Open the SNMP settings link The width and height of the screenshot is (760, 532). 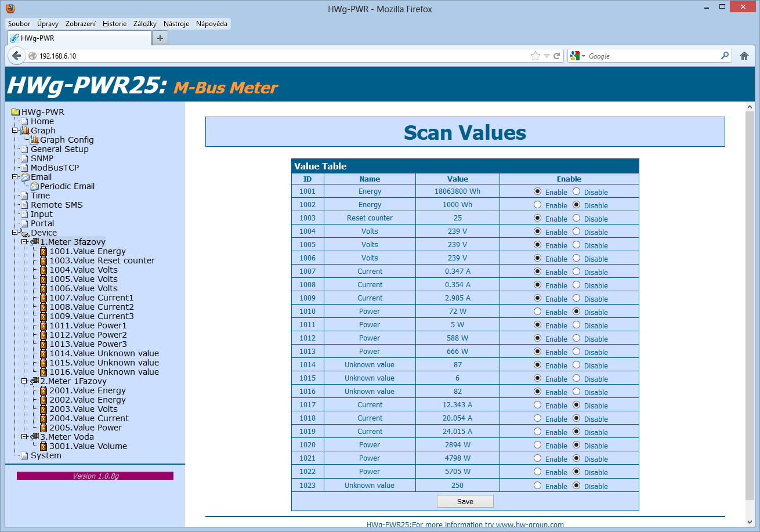(x=42, y=158)
